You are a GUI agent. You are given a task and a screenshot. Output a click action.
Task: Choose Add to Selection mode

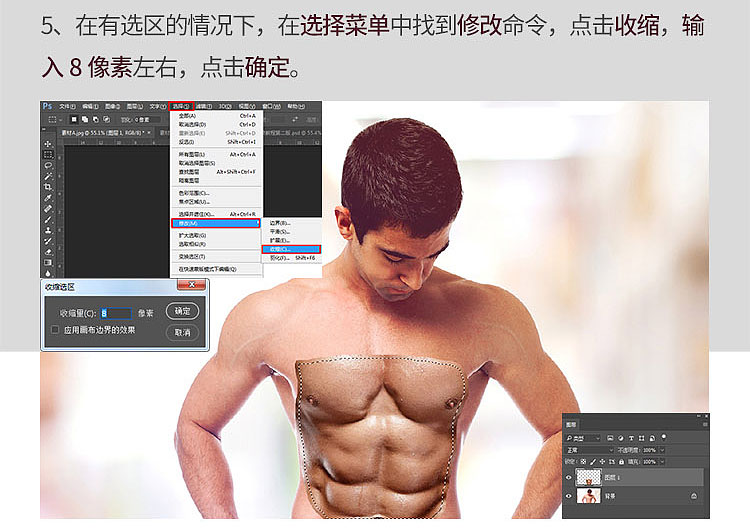tap(85, 120)
